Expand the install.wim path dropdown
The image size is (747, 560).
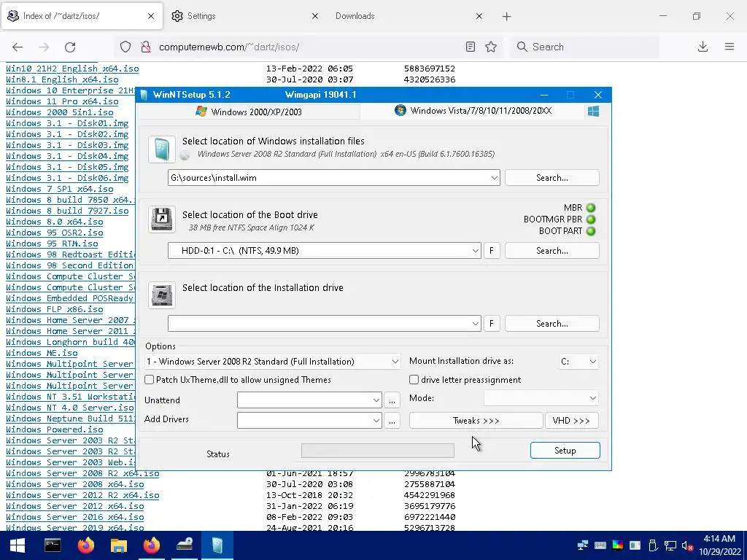(494, 178)
